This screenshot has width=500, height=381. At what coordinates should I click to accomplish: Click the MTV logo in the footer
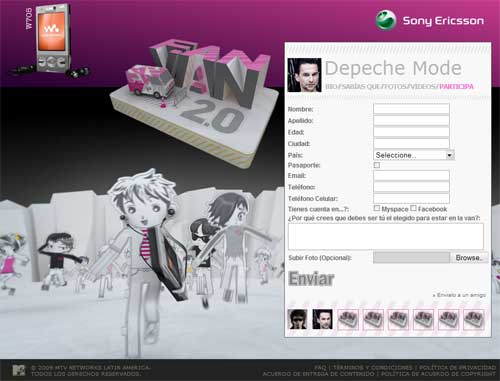19,370
